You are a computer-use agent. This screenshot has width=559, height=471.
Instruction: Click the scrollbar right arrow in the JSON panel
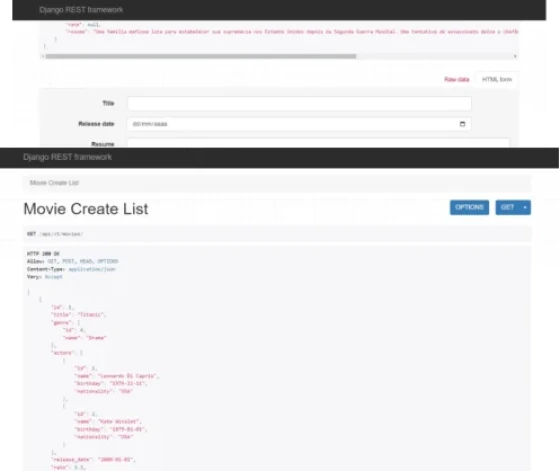515,56
